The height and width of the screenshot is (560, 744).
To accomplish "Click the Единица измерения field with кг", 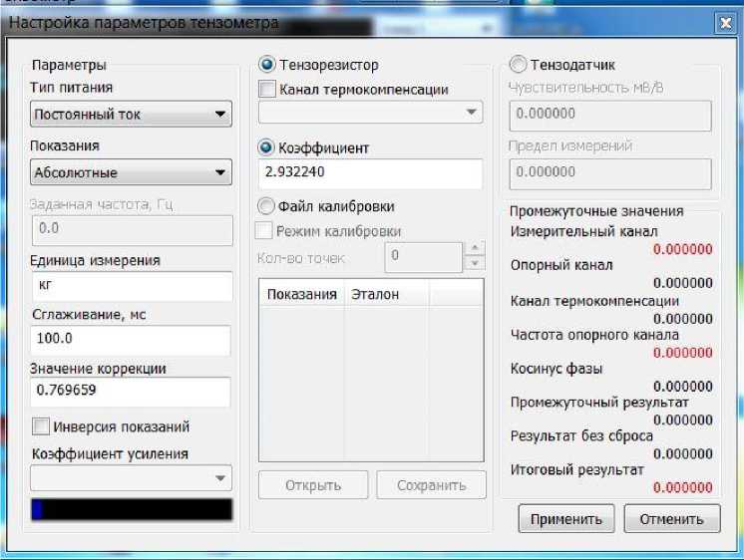I will click(x=133, y=286).
